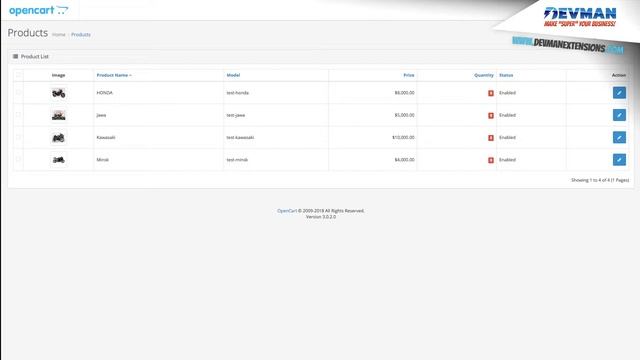Sort by Model column header
640x360 pixels.
coord(233,75)
